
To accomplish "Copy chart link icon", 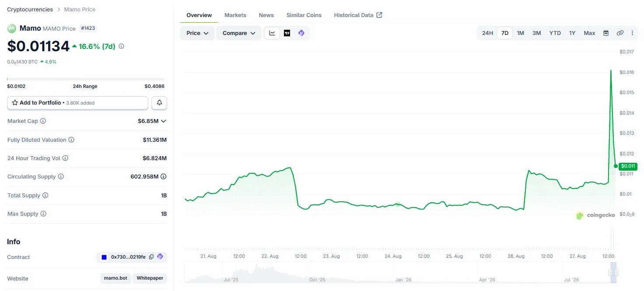I will pyautogui.click(x=620, y=33).
